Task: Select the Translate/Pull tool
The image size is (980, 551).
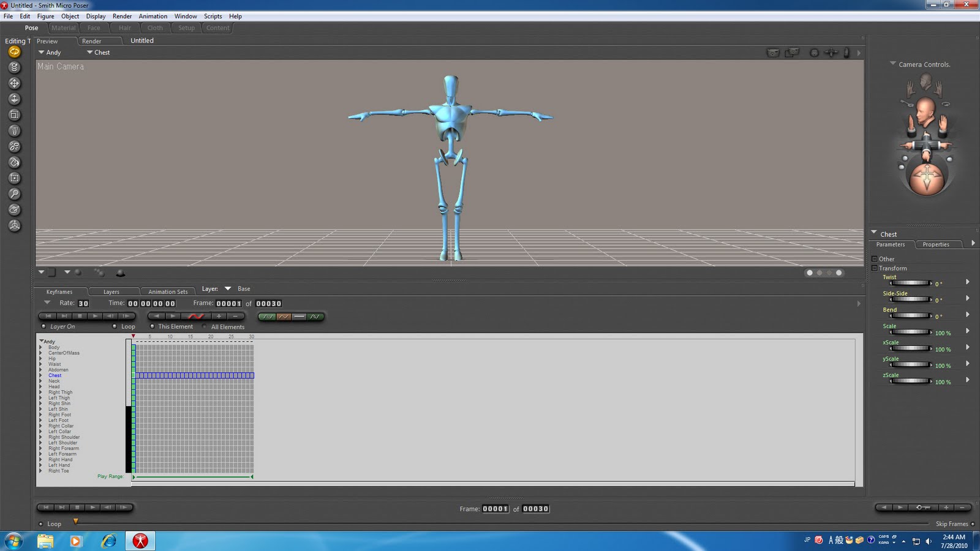Action: (15, 83)
